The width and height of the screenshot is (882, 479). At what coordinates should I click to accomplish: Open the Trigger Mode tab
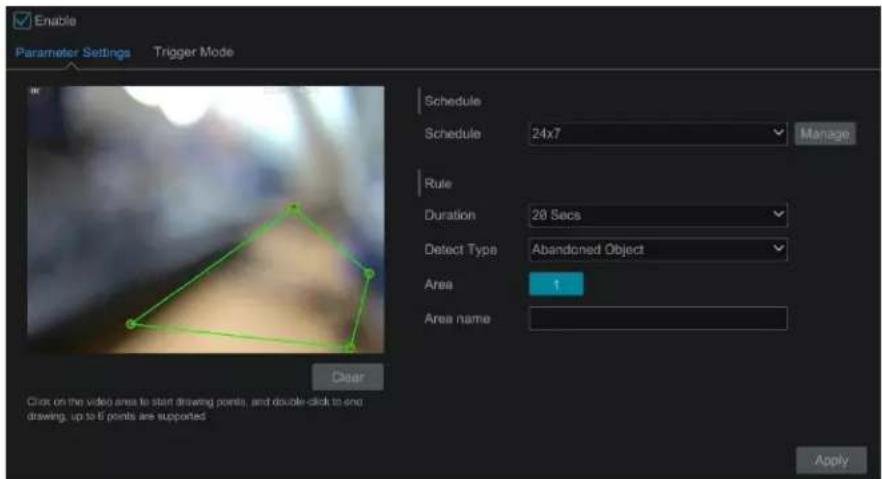(x=194, y=52)
